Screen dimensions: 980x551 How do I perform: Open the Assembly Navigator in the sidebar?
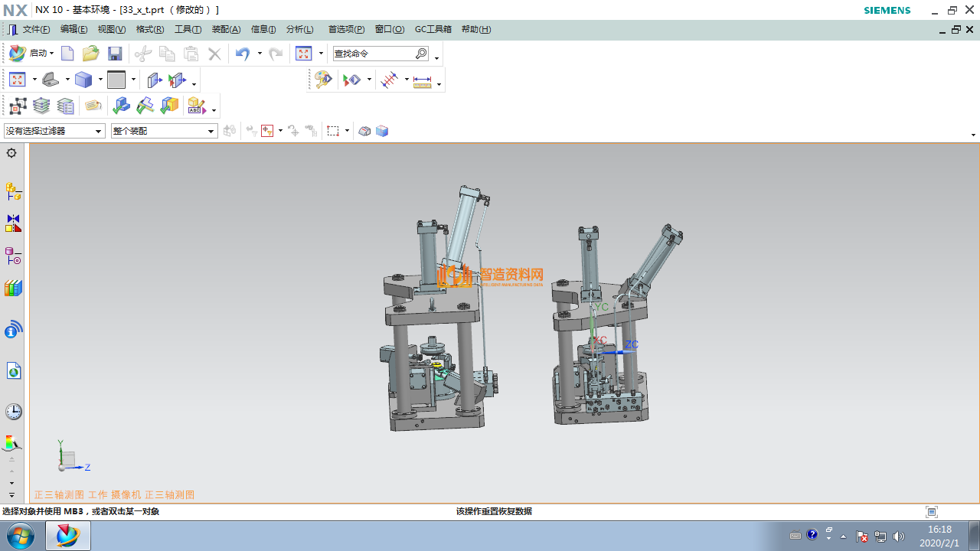(x=13, y=191)
